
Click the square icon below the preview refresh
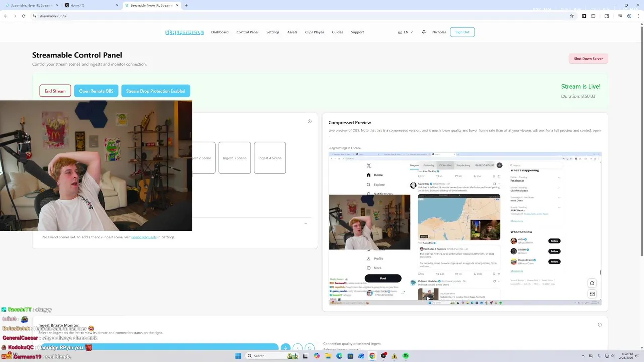[x=592, y=294]
